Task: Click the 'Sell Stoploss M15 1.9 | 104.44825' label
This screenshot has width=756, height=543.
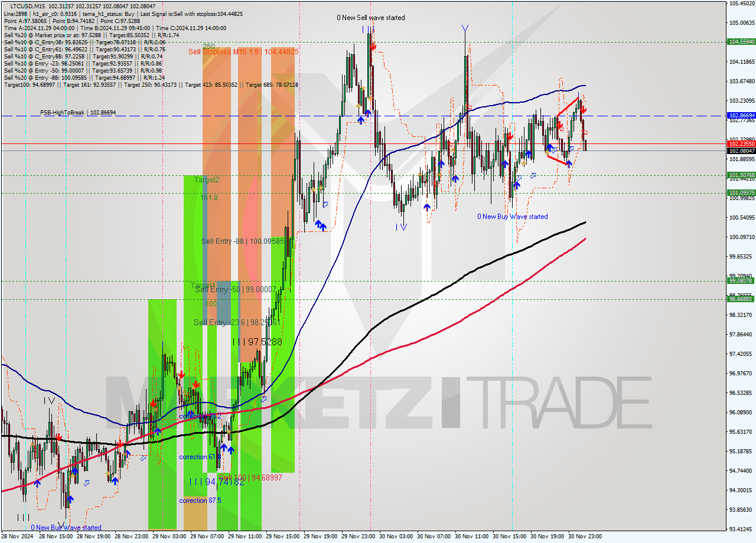Action: [243, 52]
